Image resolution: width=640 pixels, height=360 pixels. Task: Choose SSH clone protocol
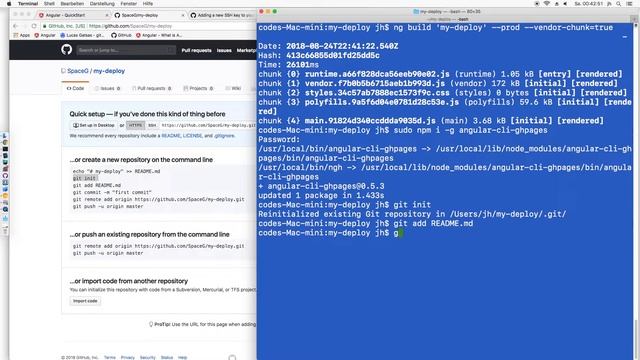coord(152,125)
